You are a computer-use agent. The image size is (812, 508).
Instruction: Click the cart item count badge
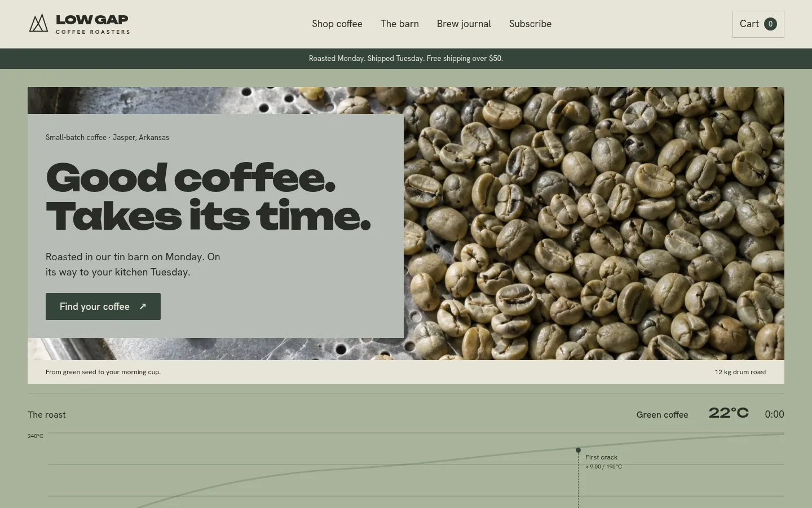pyautogui.click(x=770, y=24)
